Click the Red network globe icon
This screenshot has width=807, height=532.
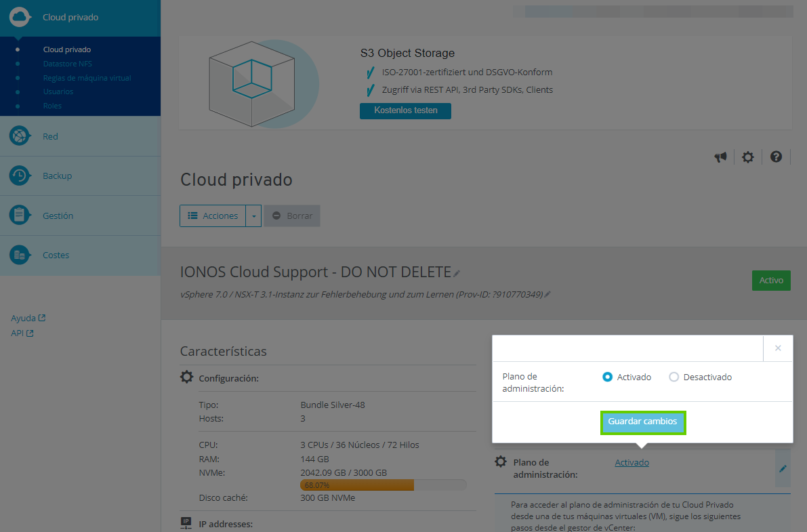(20, 136)
